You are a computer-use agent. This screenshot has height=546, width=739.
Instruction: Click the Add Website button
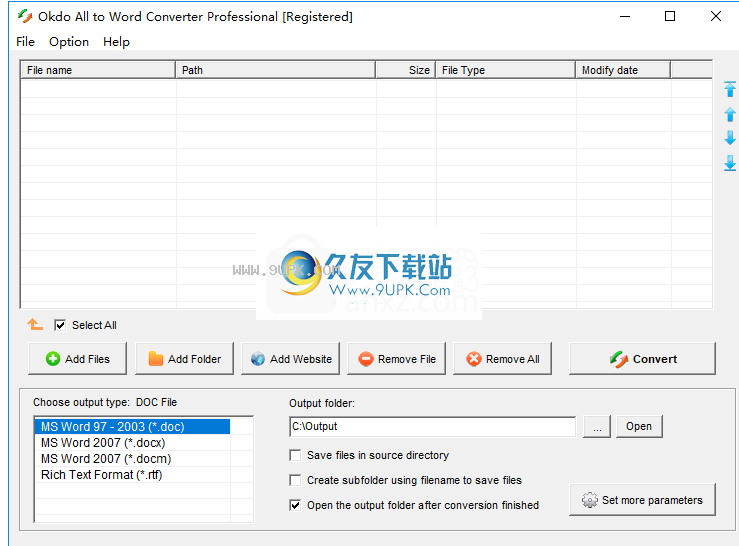pos(290,359)
